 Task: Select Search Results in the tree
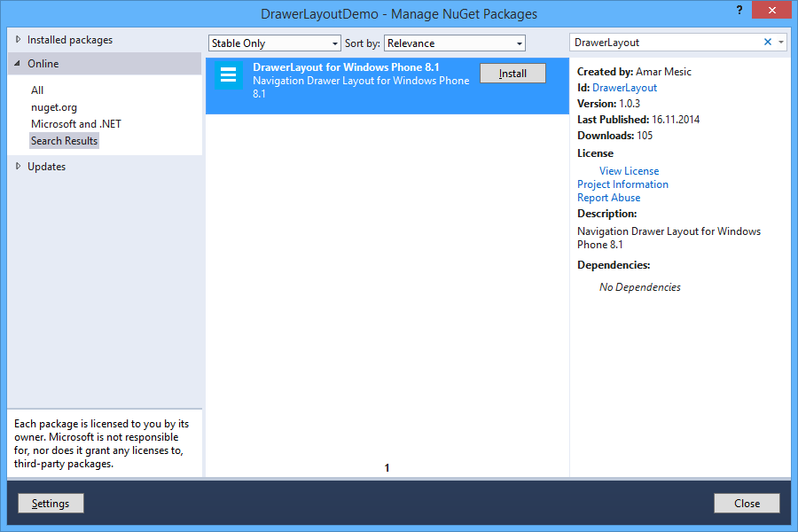64,141
